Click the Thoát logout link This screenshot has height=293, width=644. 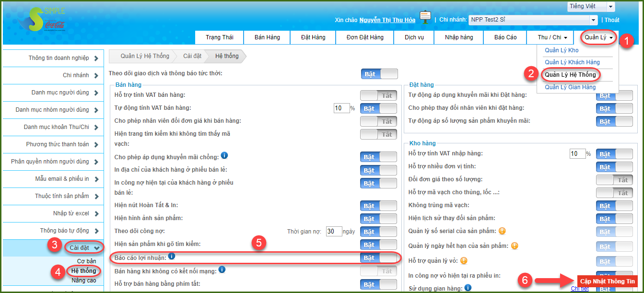click(611, 20)
